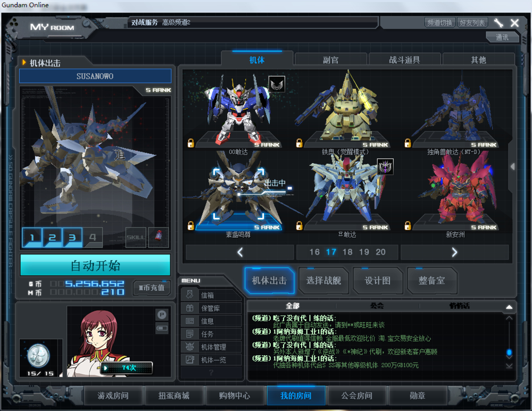Click lock icon on 独角兽敢达 unit

tap(408, 143)
